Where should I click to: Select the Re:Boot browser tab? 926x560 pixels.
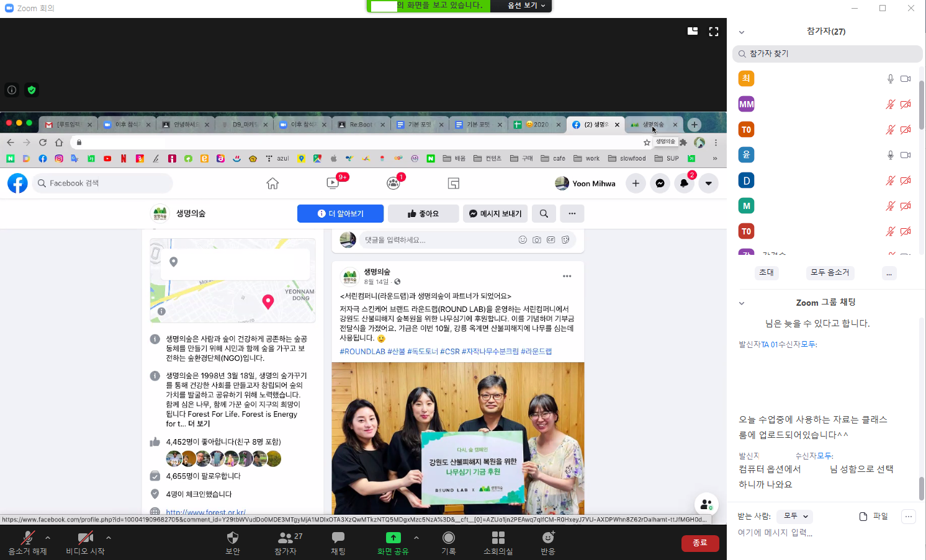coord(360,125)
